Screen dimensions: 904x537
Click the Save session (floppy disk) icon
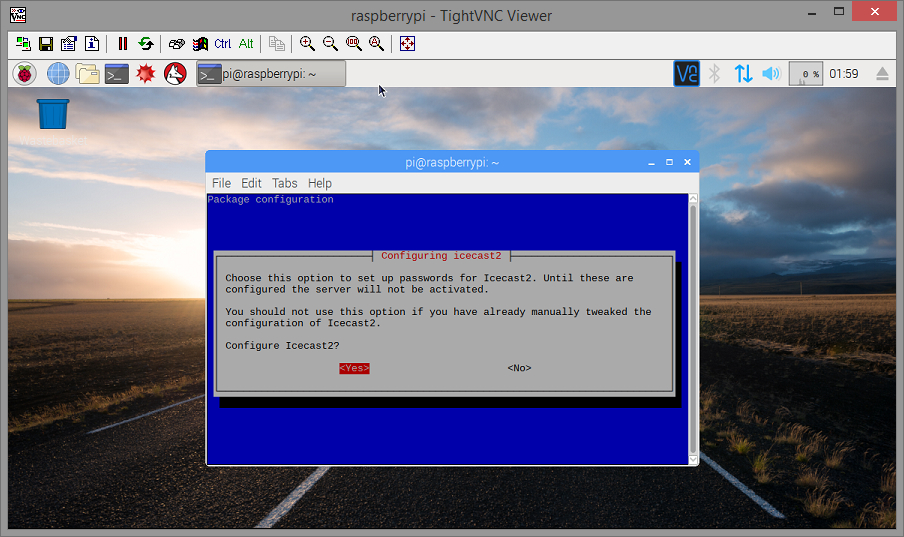(46, 44)
